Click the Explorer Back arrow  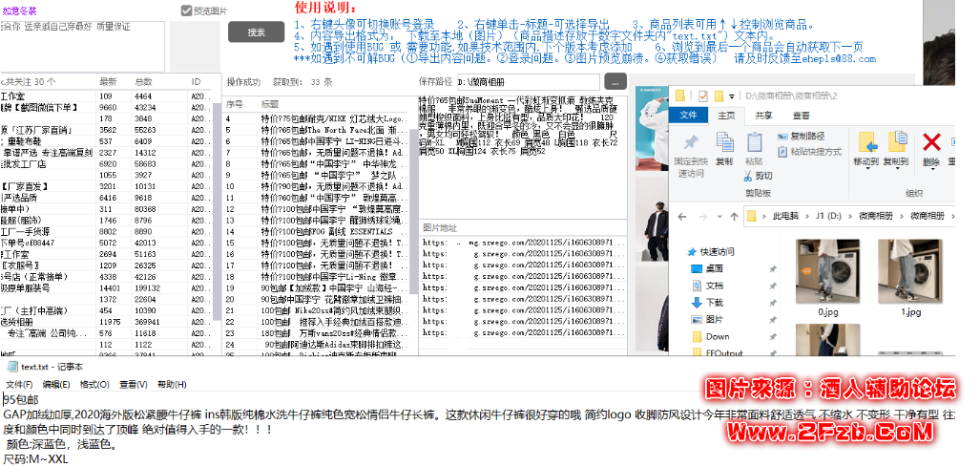(682, 216)
